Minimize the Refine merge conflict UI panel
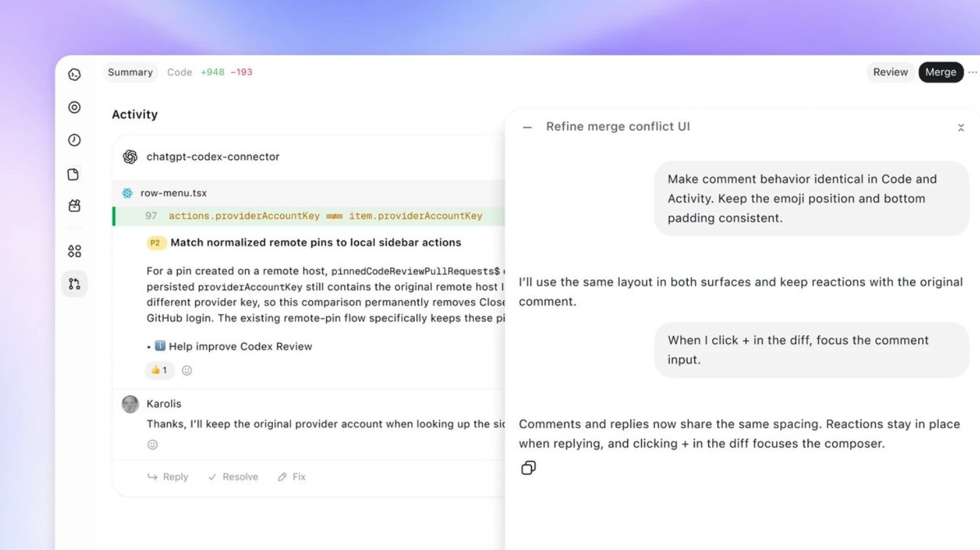 (x=527, y=127)
